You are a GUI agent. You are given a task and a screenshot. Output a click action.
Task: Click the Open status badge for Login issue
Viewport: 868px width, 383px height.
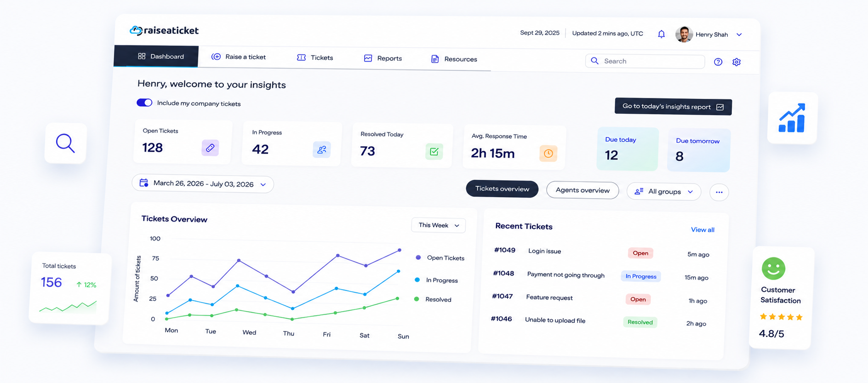(640, 253)
